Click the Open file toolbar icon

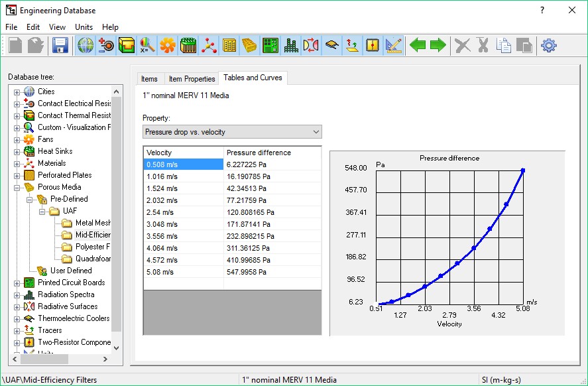pyautogui.click(x=36, y=45)
